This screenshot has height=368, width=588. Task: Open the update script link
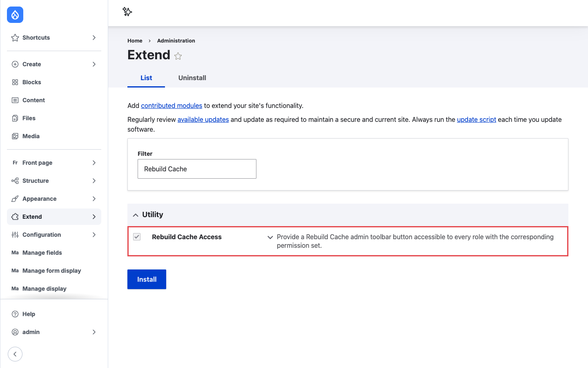coord(477,119)
